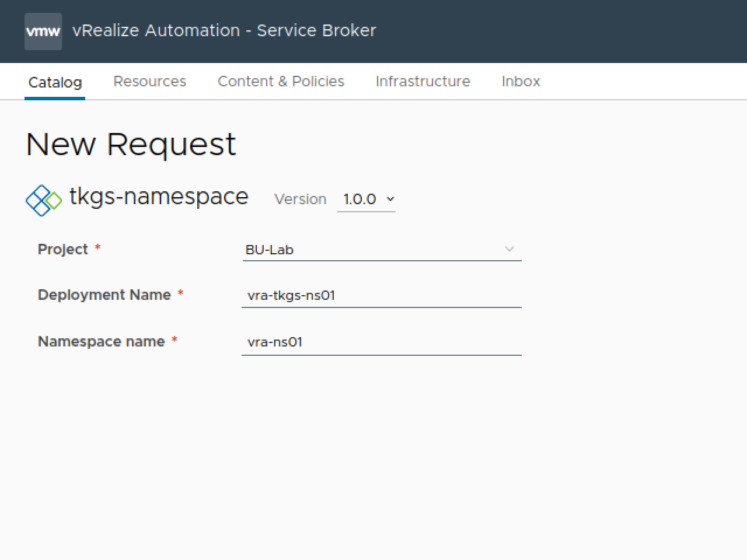Switch to the Inbox tab
This screenshot has height=560, width=747.
coord(521,81)
